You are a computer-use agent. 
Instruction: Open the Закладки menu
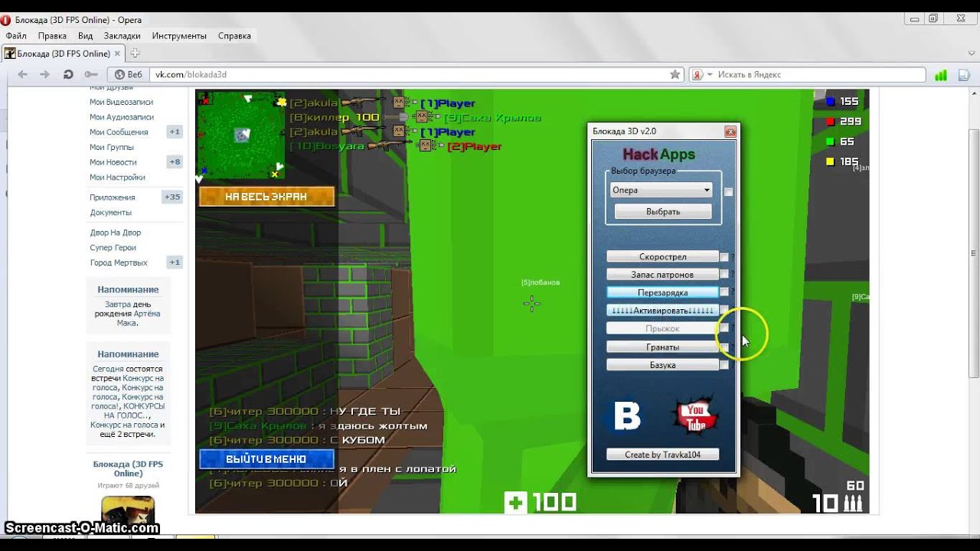click(x=122, y=36)
